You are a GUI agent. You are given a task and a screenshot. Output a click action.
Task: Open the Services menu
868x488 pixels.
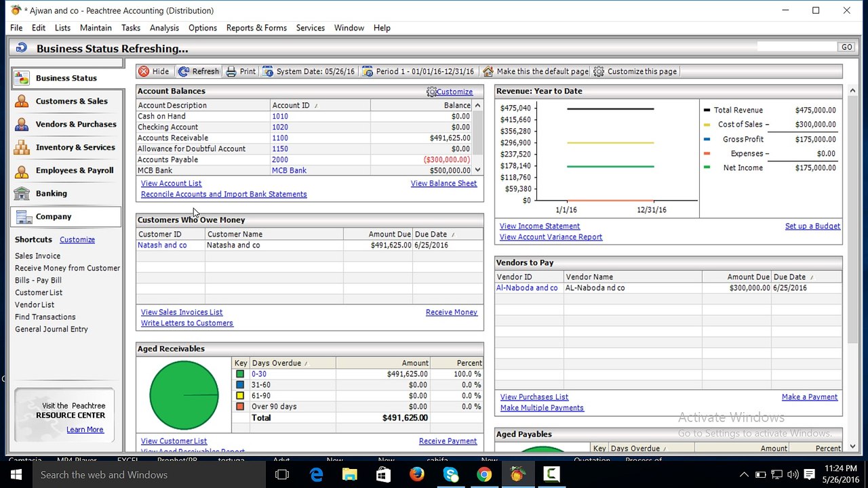311,28
